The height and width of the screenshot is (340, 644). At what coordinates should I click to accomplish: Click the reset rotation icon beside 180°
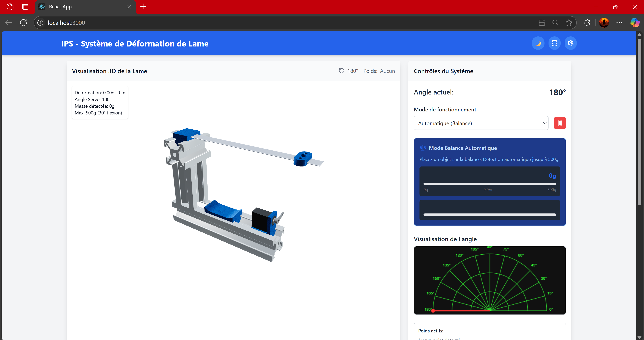click(341, 71)
